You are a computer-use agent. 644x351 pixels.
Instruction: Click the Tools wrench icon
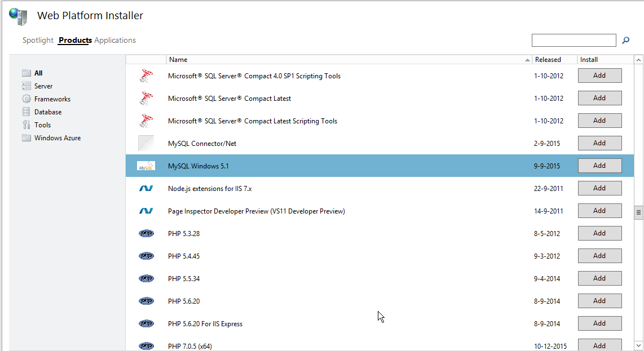pyautogui.click(x=27, y=125)
